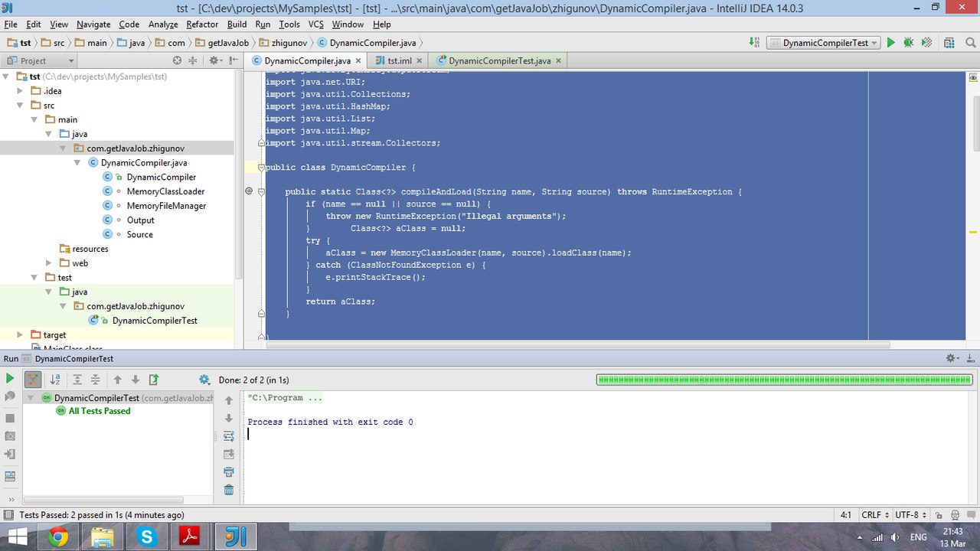Expand the target folder
Viewport: 980px width, 551px height.
click(x=21, y=335)
